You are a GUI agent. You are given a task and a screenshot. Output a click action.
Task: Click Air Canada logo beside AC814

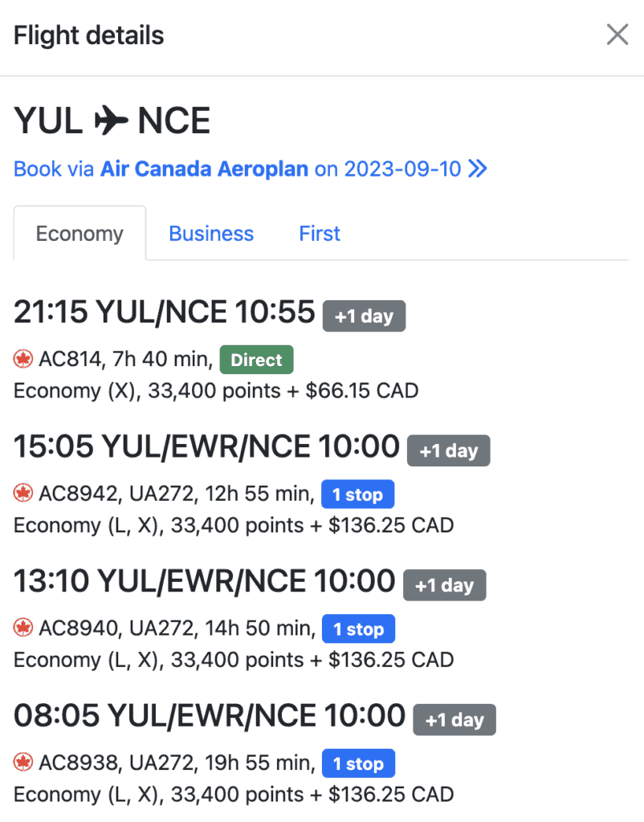(x=23, y=360)
